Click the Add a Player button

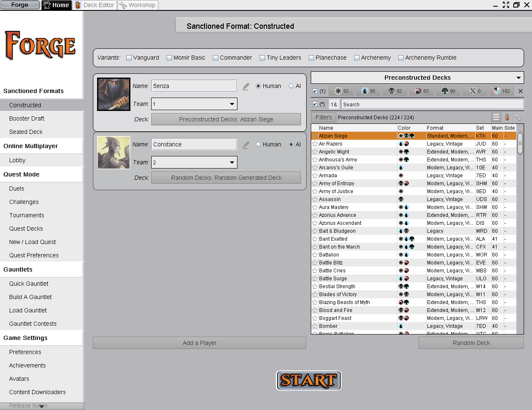[200, 343]
